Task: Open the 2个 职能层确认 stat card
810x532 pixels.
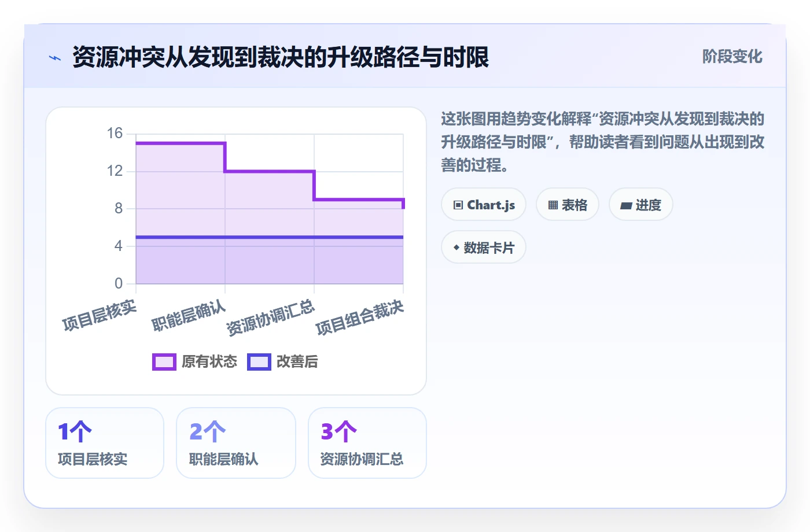Action: [236, 443]
